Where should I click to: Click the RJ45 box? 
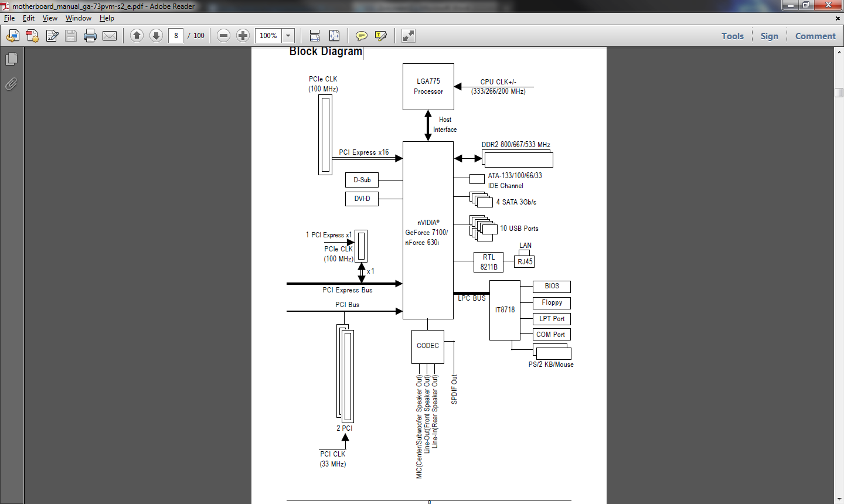525,262
